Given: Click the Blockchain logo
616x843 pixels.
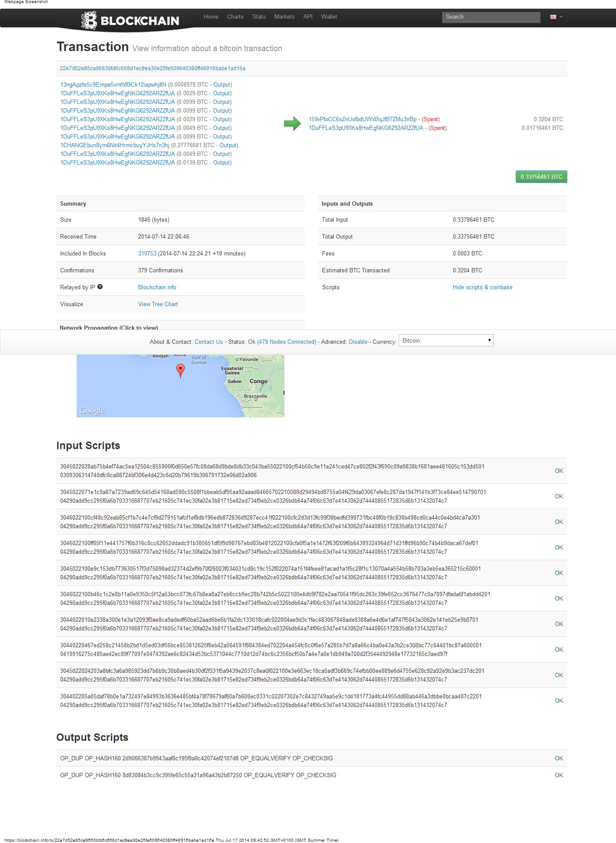Looking at the screenshot, I should (130, 20).
